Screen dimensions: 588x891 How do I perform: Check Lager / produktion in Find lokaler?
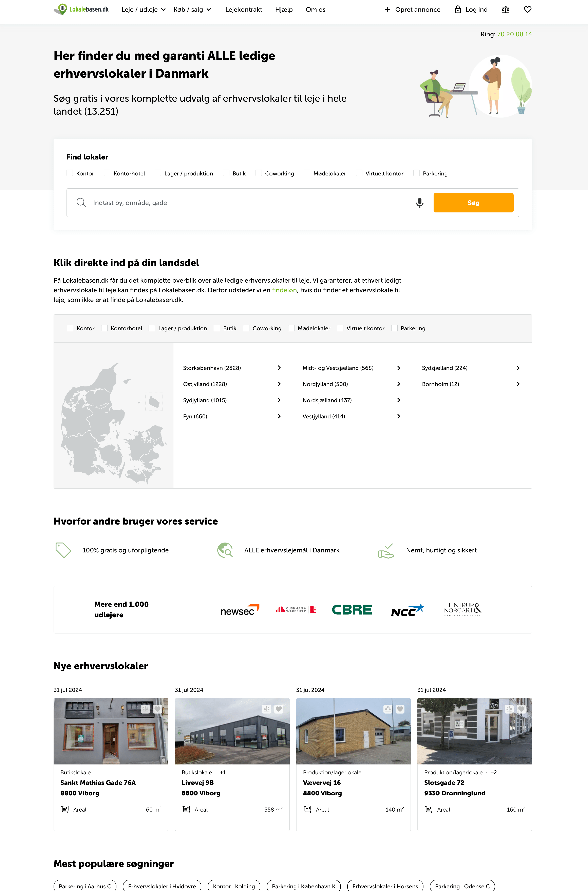158,173
